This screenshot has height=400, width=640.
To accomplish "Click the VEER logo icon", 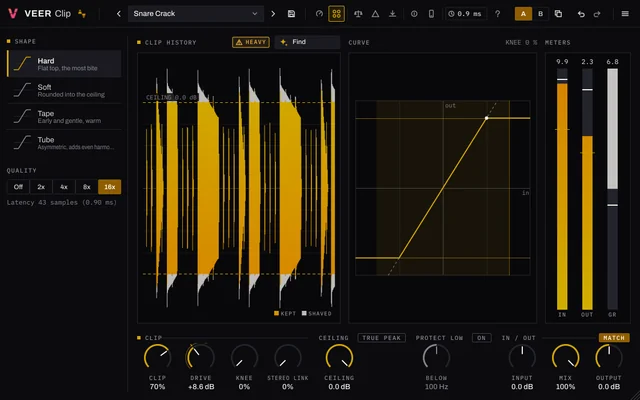I will coord(13,13).
